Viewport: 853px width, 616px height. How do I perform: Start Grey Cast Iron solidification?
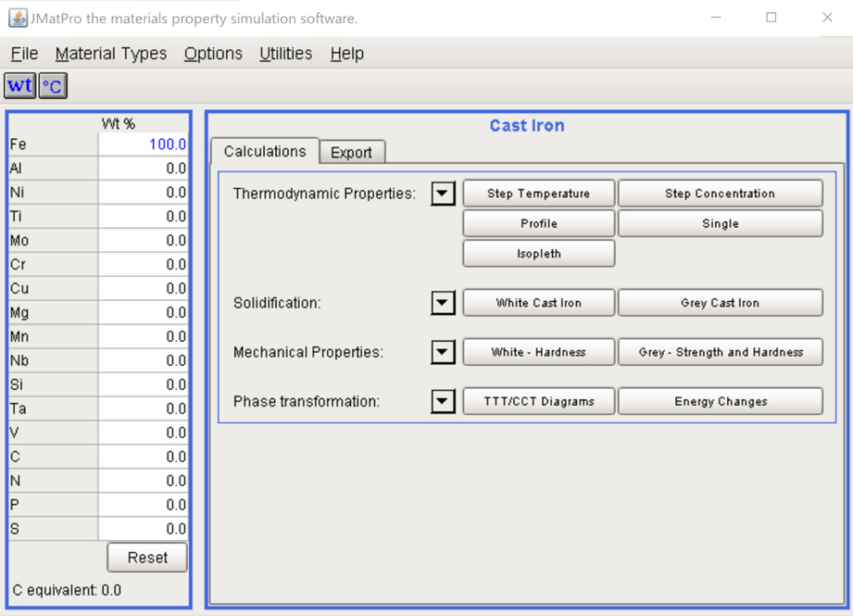coord(721,303)
